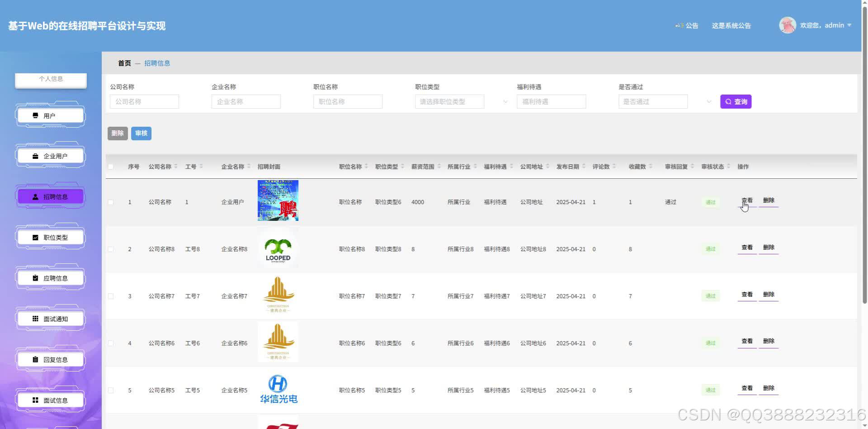Sort by 所属行业 column arrows
This screenshot has height=429, width=868.
tap(475, 167)
